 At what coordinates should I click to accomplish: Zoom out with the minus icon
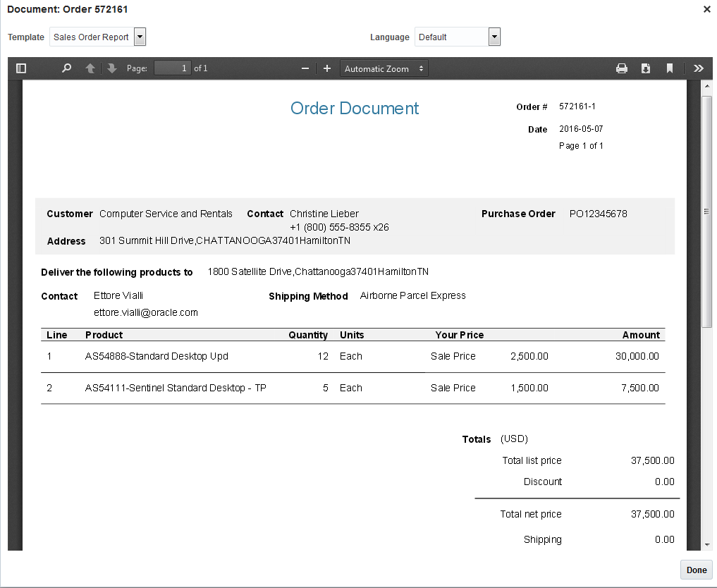[305, 68]
